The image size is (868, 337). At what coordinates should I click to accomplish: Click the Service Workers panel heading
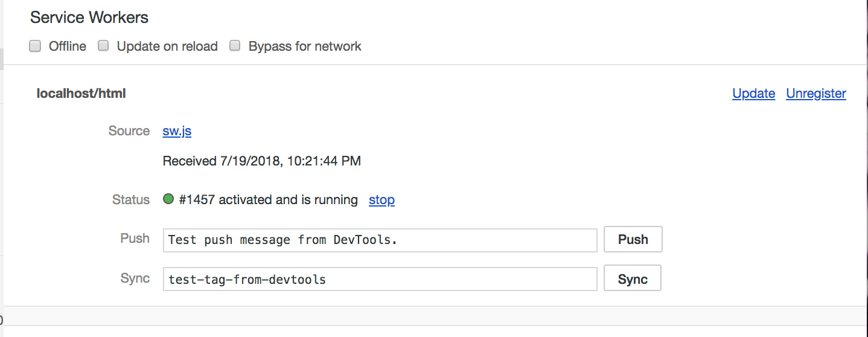(x=89, y=18)
